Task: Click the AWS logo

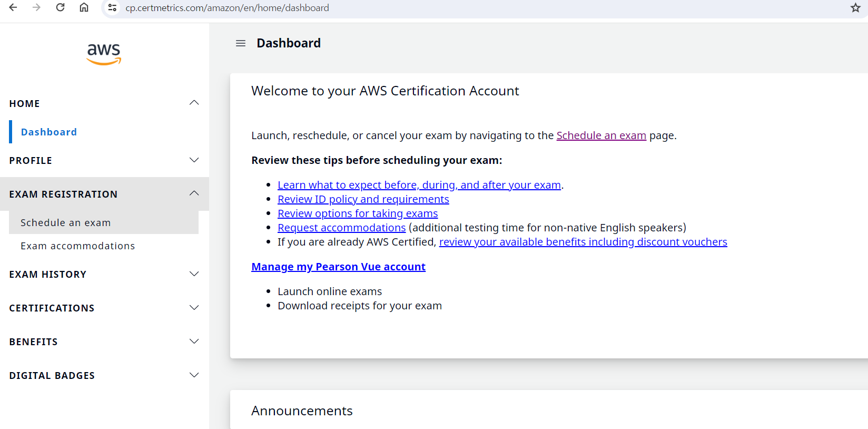Action: (x=104, y=54)
